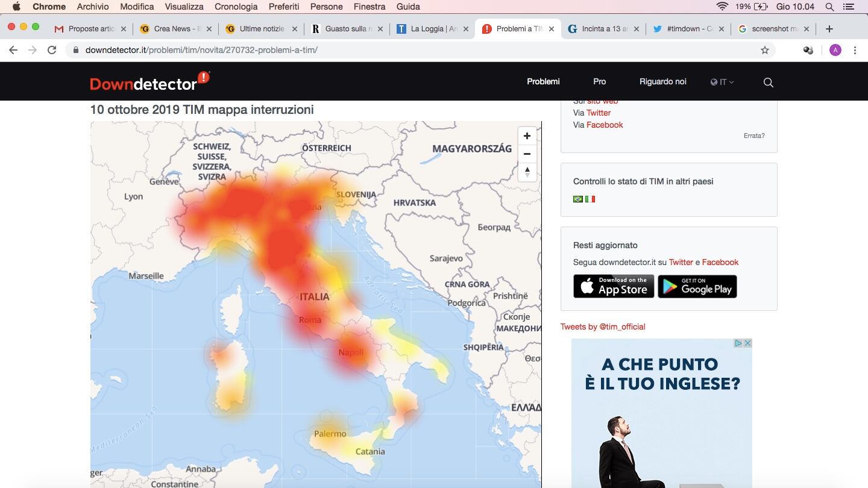Click the browser extension icon

(808, 50)
